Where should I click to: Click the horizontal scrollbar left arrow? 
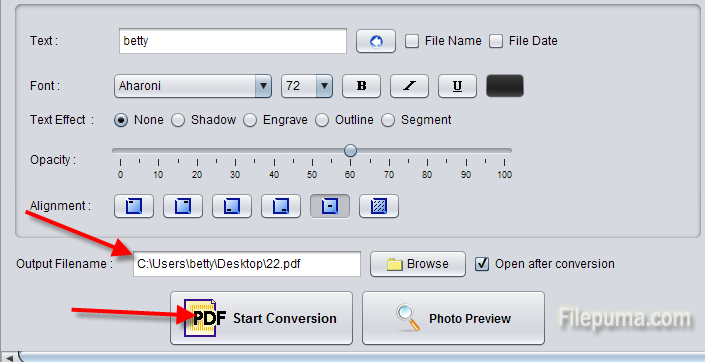pyautogui.click(x=8, y=358)
